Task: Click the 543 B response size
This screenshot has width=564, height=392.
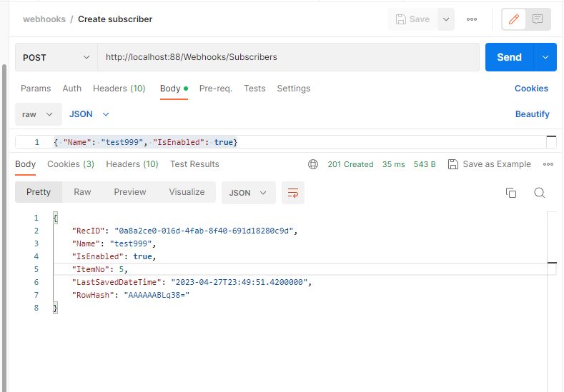Action: (425, 164)
